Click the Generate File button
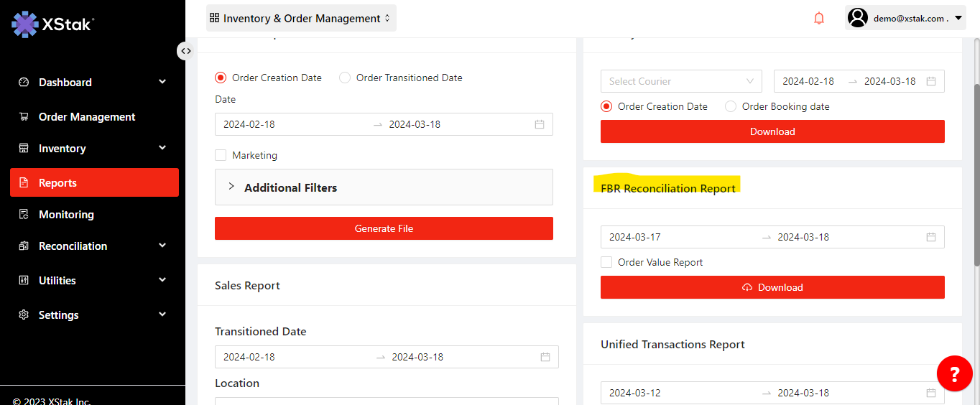This screenshot has height=405, width=980. (x=384, y=228)
